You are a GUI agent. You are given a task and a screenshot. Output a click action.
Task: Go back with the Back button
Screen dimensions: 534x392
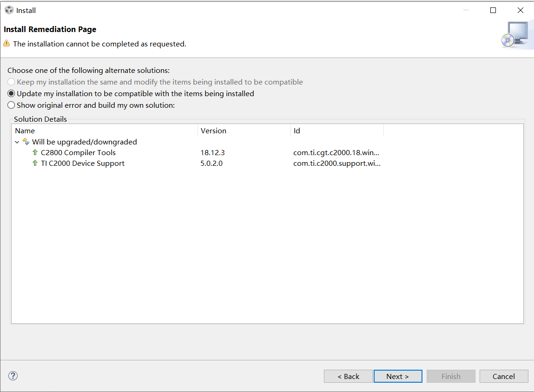pos(348,376)
